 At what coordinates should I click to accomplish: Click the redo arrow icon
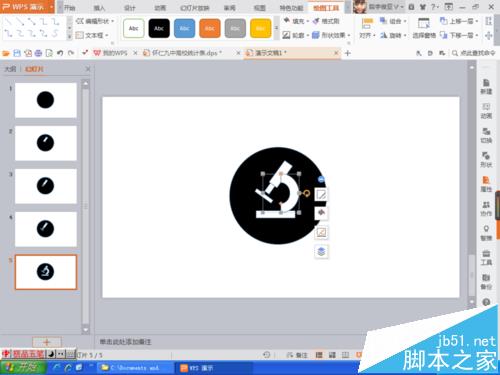[x=71, y=53]
